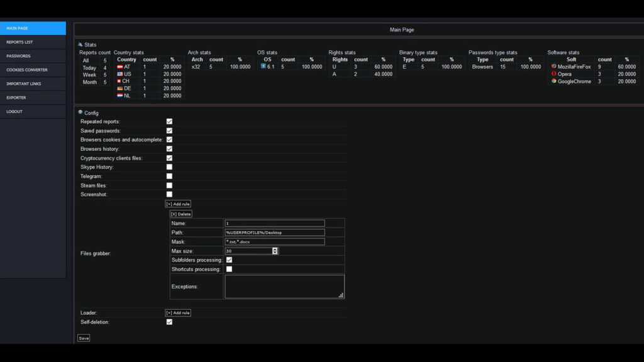Click the Exceptions text area
This screenshot has width=644, height=362.
(284, 287)
